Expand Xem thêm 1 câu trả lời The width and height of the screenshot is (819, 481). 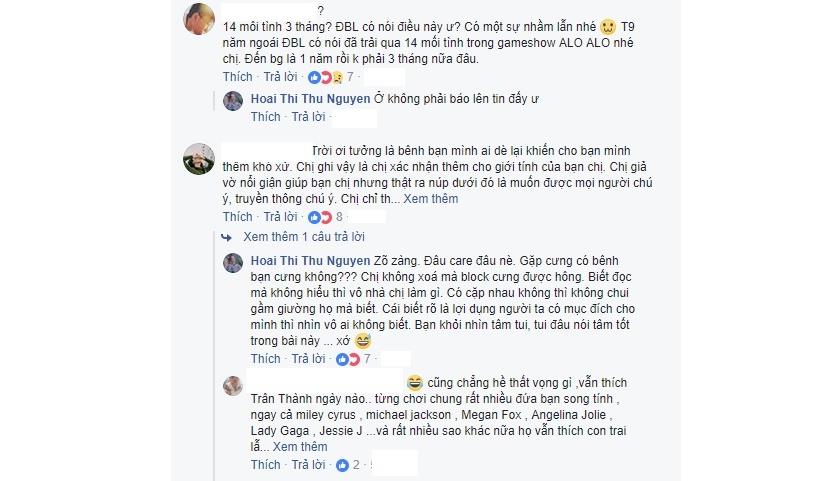(304, 237)
